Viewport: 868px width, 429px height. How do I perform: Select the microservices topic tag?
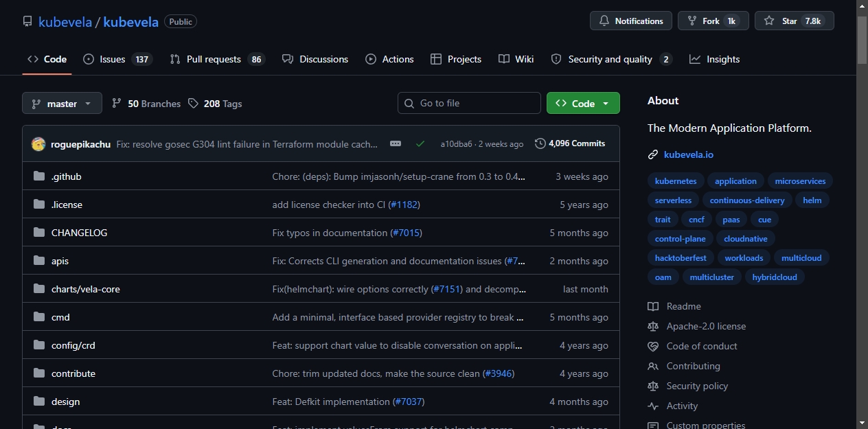click(x=800, y=181)
